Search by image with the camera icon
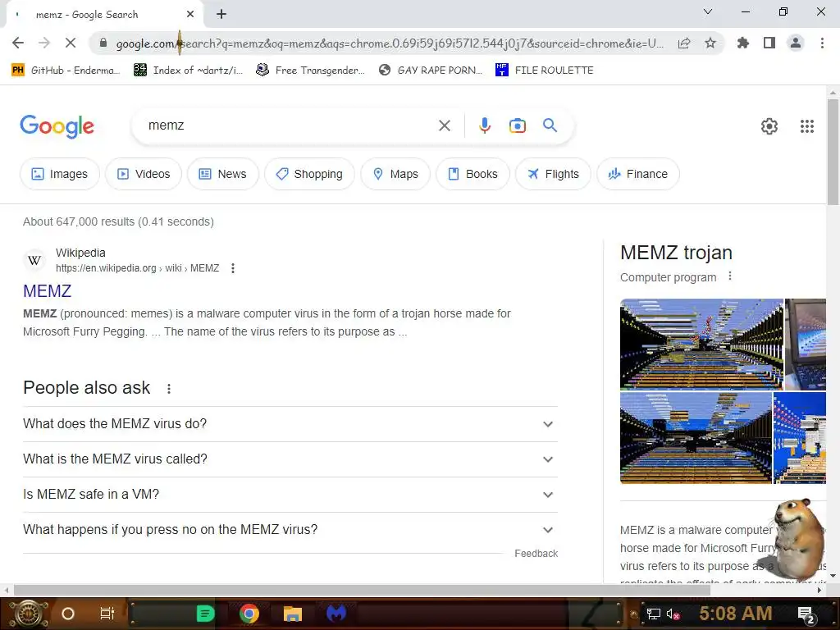The image size is (840, 630). pyautogui.click(x=517, y=126)
